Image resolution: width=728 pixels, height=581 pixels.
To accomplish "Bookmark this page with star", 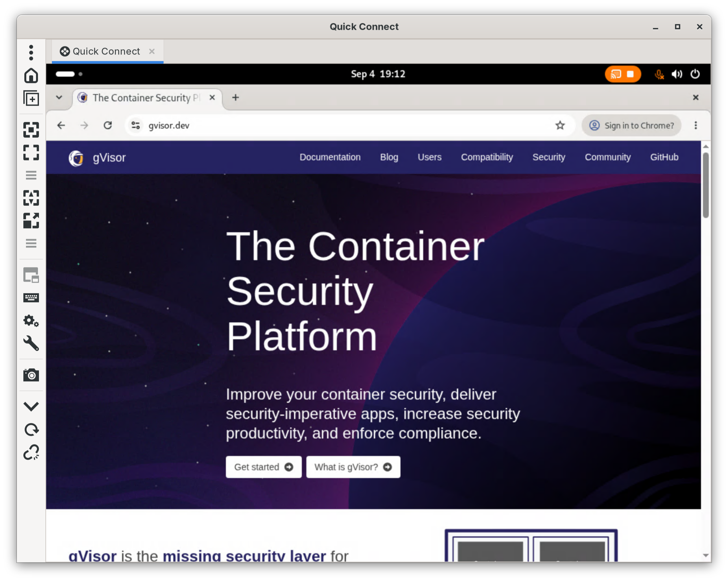I will (x=560, y=125).
